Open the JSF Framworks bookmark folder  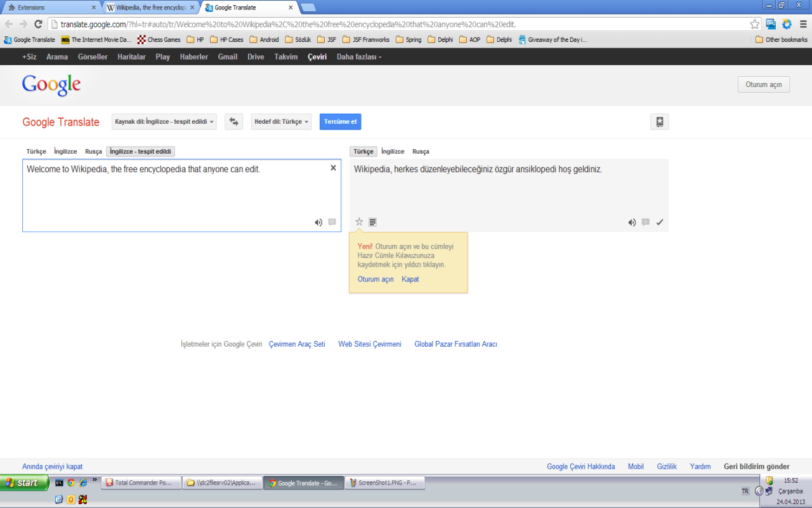point(366,39)
